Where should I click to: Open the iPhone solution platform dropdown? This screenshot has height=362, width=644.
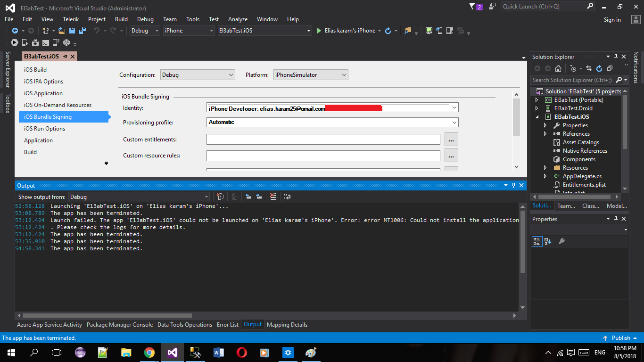coord(189,31)
